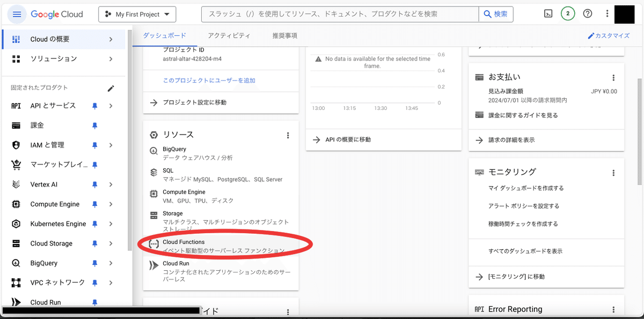This screenshot has height=319, width=644.
Task: Click the SQL resource icon
Action: tap(153, 173)
